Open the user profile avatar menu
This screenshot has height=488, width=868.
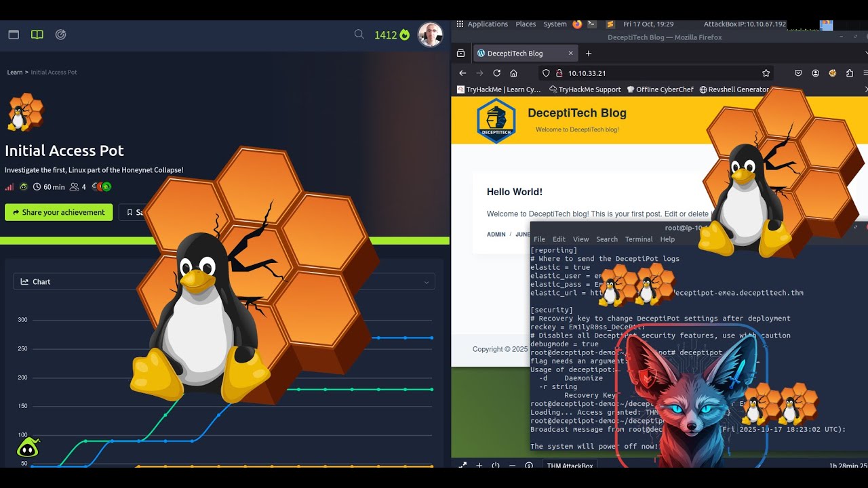click(x=431, y=35)
